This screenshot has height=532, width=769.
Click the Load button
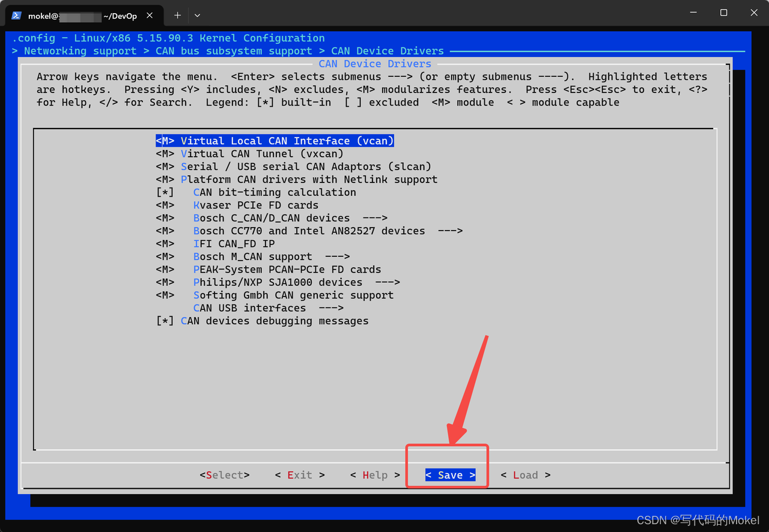[525, 474]
